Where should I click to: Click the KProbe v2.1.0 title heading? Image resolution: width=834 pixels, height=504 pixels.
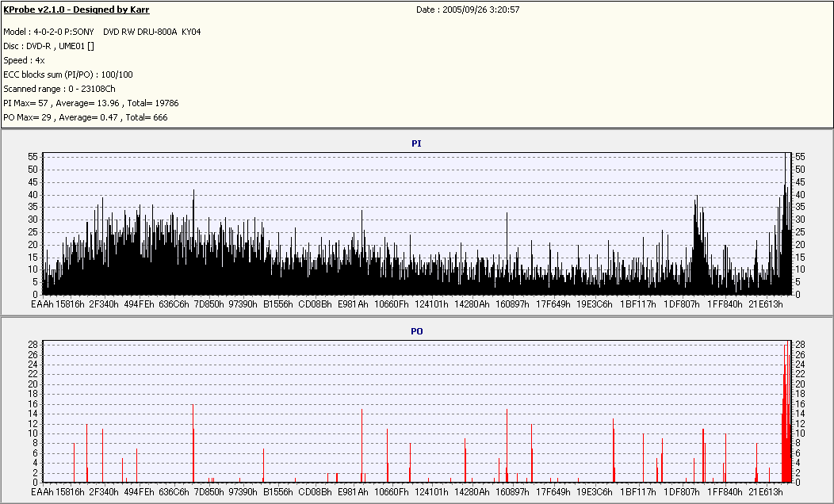[77, 10]
